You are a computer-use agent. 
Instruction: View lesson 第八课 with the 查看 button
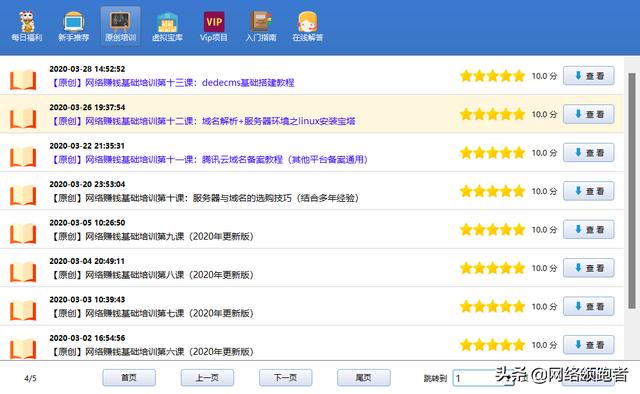click(589, 268)
